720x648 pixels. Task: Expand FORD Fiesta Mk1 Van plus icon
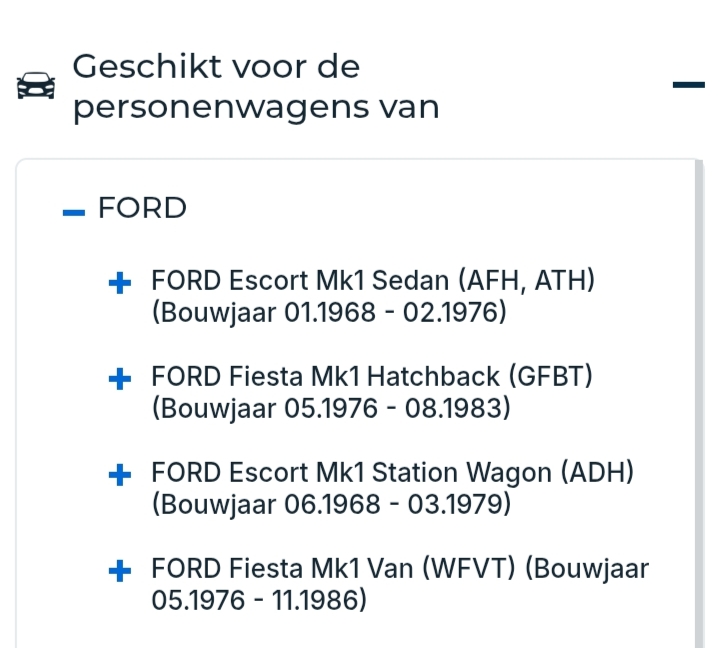[x=120, y=571]
